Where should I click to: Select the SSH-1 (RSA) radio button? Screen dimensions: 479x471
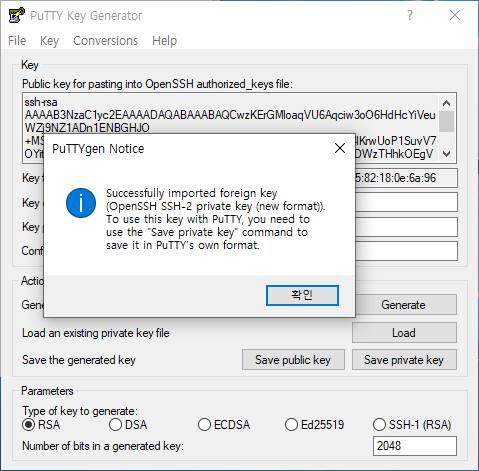tap(379, 425)
